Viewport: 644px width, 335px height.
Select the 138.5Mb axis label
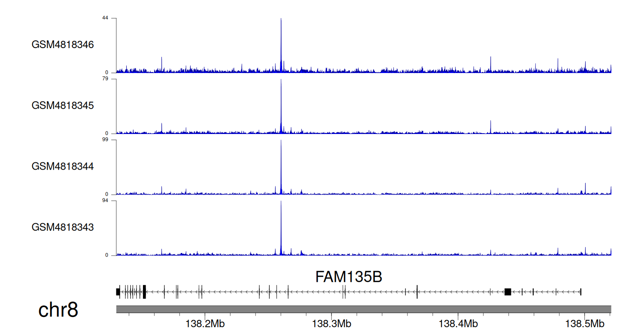[584, 324]
